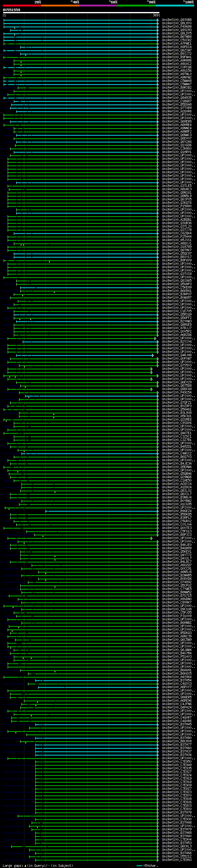Screen dimensions: 197x868
Task: Select UniRef100_B3TH54 entry
Action: [x=177, y=680]
